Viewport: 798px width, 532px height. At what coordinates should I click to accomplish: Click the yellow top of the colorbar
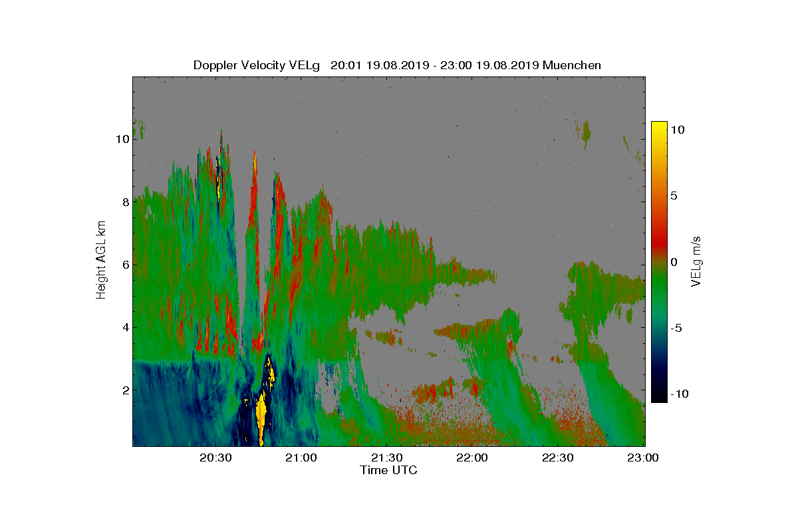pyautogui.click(x=658, y=130)
